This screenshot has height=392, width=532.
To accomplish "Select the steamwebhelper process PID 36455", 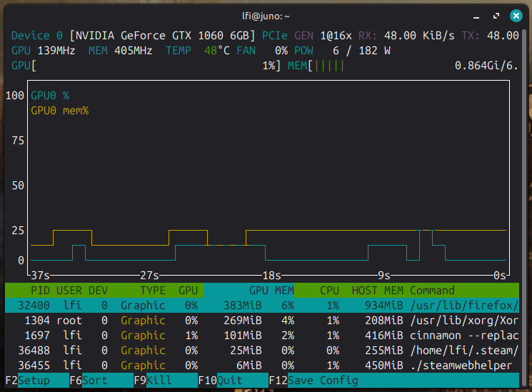I will coord(262,365).
